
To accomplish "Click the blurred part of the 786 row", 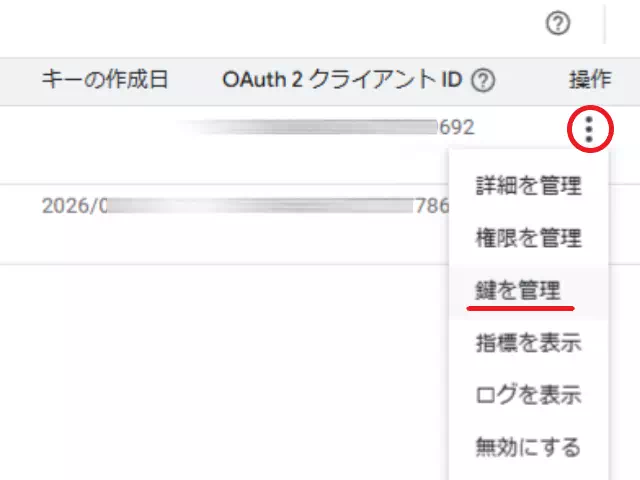I will (260, 206).
